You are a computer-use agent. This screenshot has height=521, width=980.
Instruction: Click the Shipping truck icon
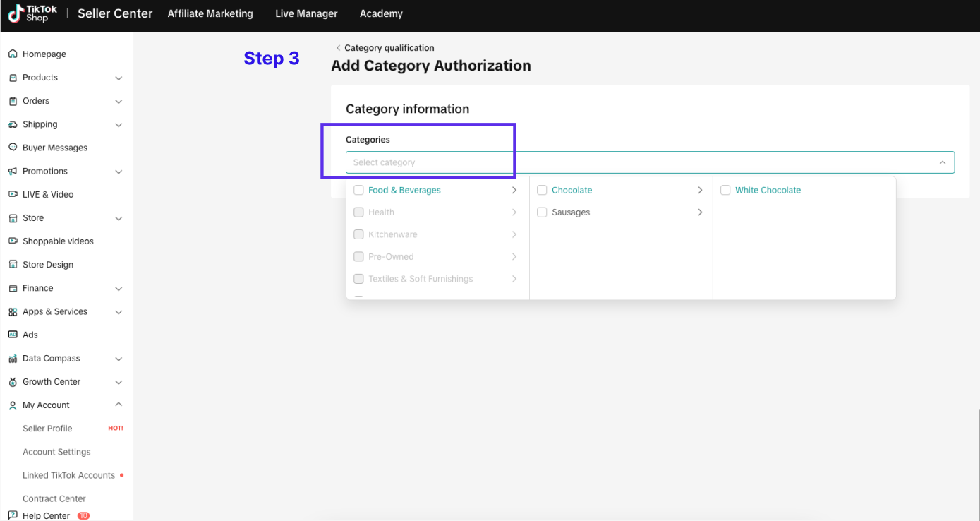tap(13, 124)
